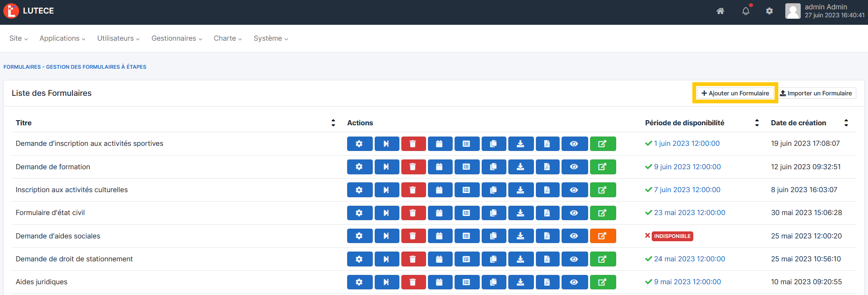Duplicate the Formulaire d'état civil form
The image size is (868, 295).
[493, 213]
